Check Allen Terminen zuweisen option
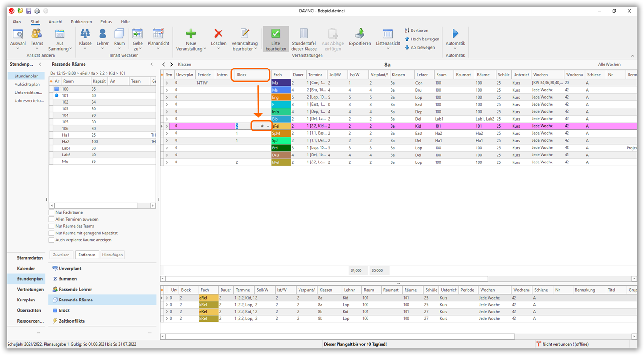644x355 pixels. (x=52, y=219)
